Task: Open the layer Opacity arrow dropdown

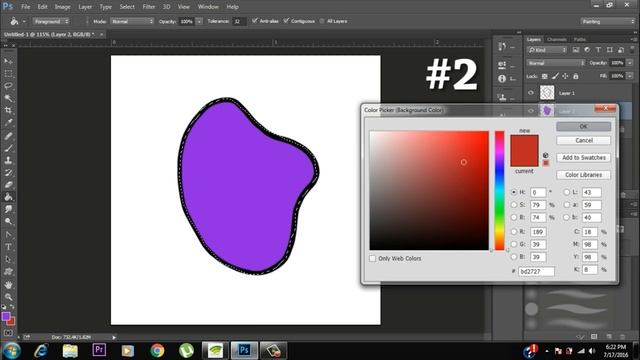Action: pos(630,63)
